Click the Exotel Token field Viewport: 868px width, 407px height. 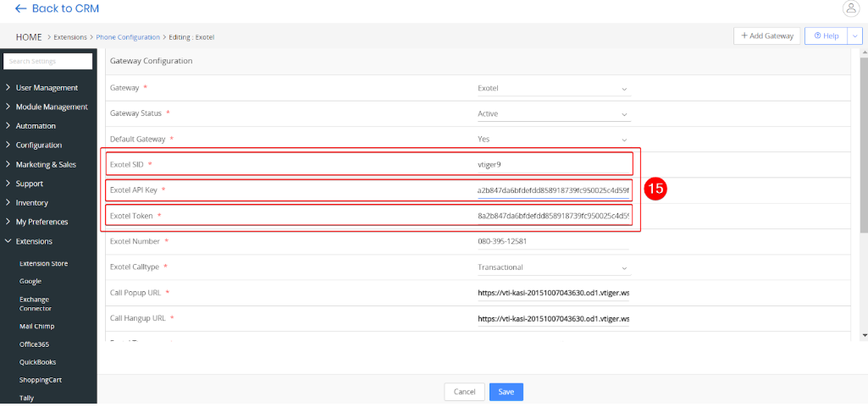click(x=554, y=216)
